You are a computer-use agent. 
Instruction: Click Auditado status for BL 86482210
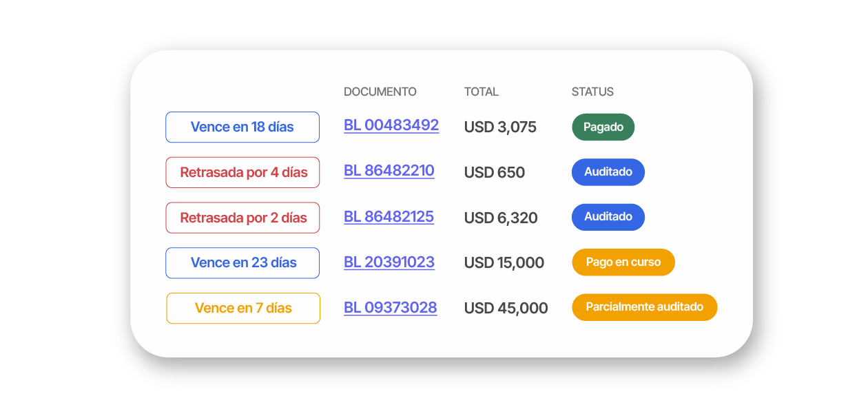point(608,172)
